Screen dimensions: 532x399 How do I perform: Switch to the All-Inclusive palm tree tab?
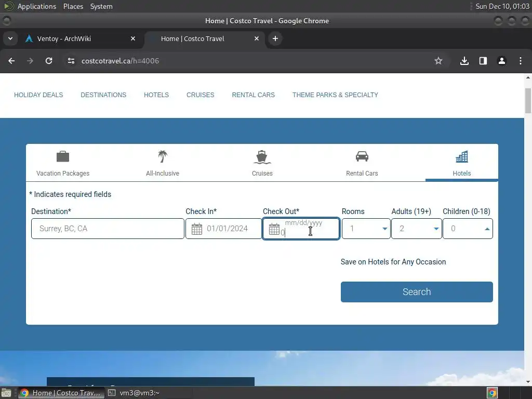coord(163,164)
